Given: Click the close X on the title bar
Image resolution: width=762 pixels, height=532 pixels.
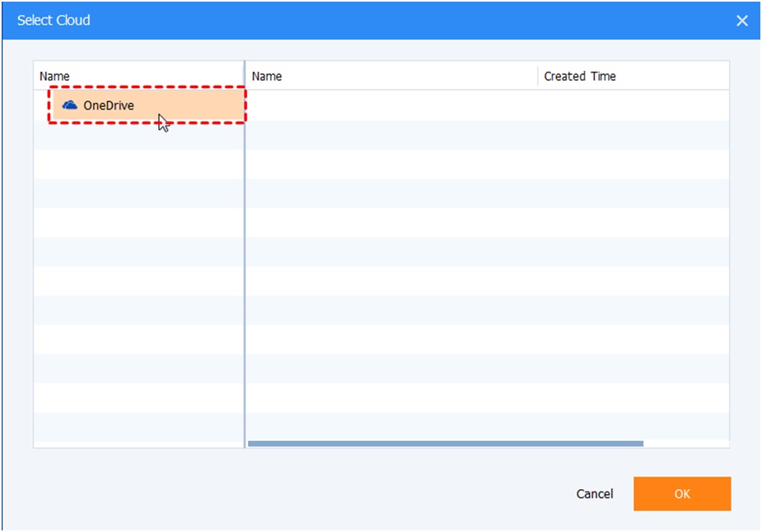Looking at the screenshot, I should tap(744, 21).
